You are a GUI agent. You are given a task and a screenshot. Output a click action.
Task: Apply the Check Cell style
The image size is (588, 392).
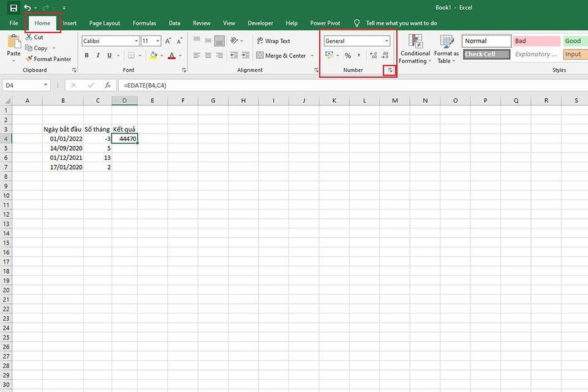point(485,54)
